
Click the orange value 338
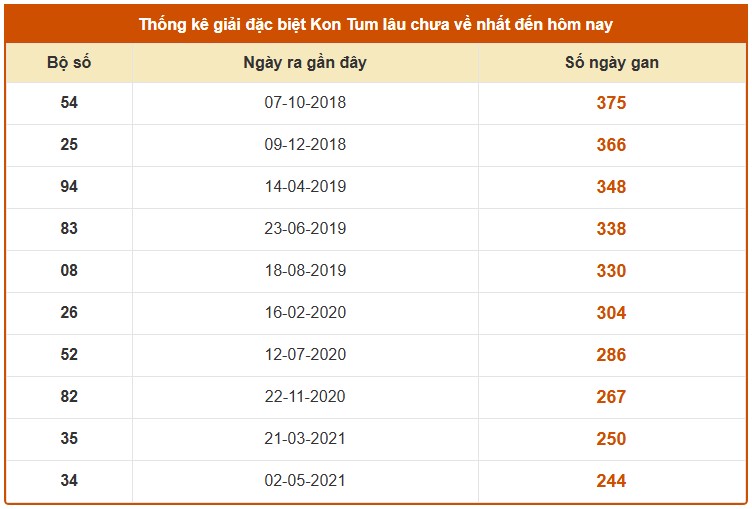pos(610,229)
